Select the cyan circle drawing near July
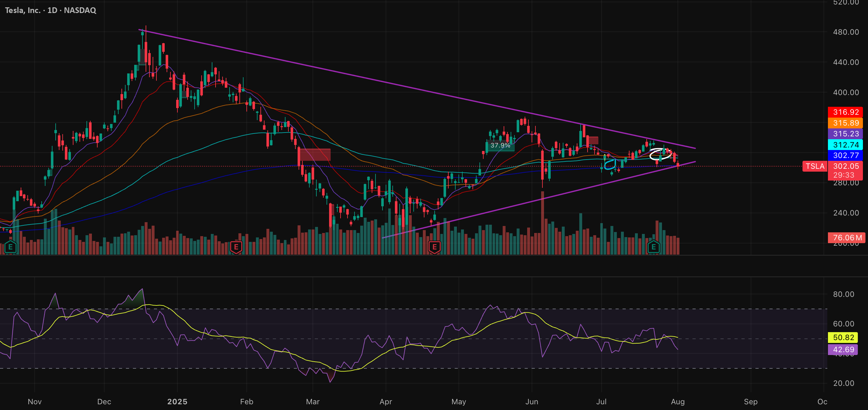Viewport: 868px width, 410px height. point(610,164)
